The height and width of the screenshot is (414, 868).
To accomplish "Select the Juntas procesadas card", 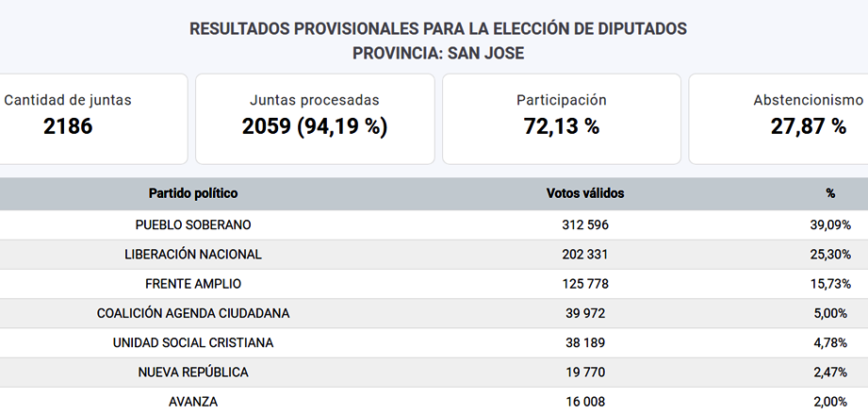I will [x=315, y=119].
